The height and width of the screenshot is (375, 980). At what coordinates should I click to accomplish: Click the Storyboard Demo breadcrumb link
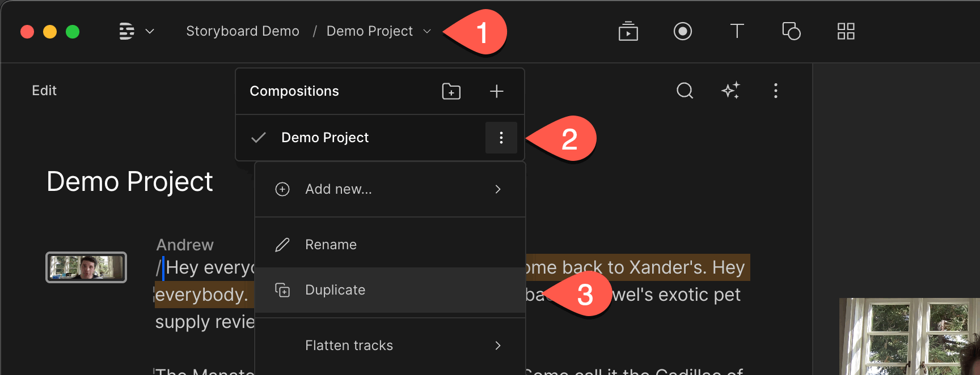coord(243,31)
